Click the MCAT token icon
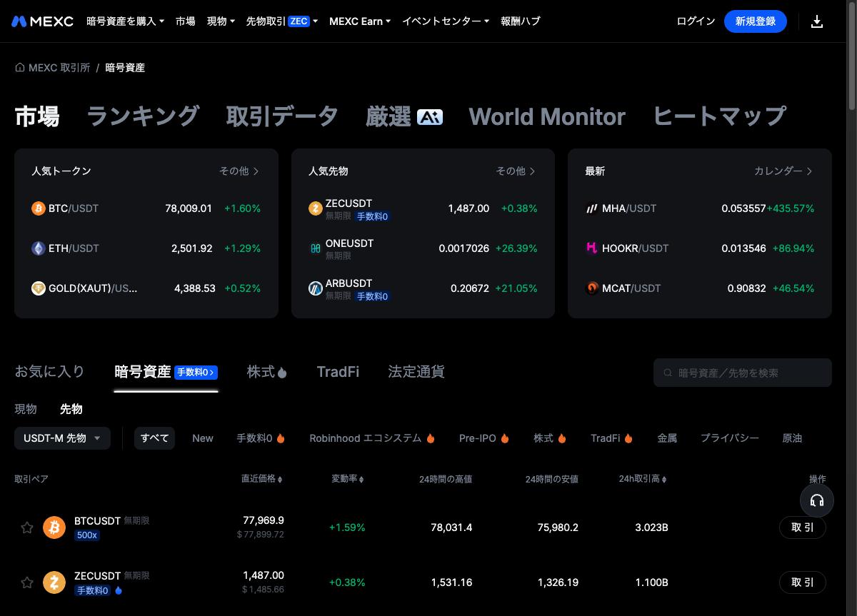This screenshot has height=616, width=857. pyautogui.click(x=592, y=288)
